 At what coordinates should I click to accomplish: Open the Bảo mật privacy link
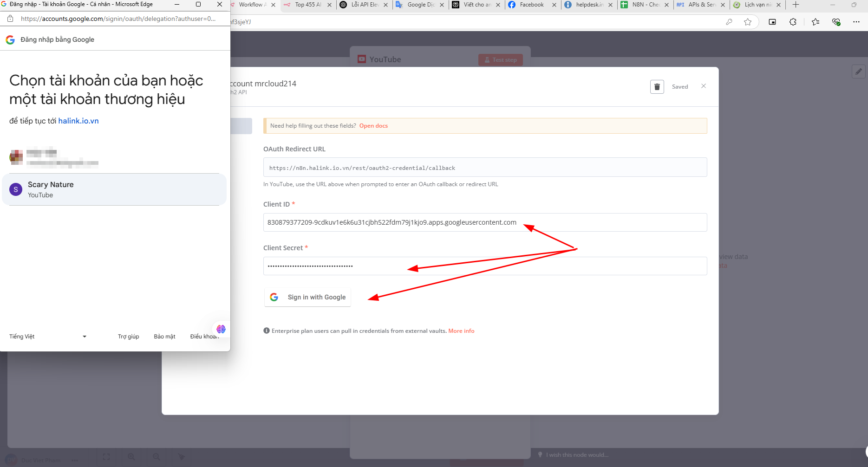pyautogui.click(x=164, y=337)
